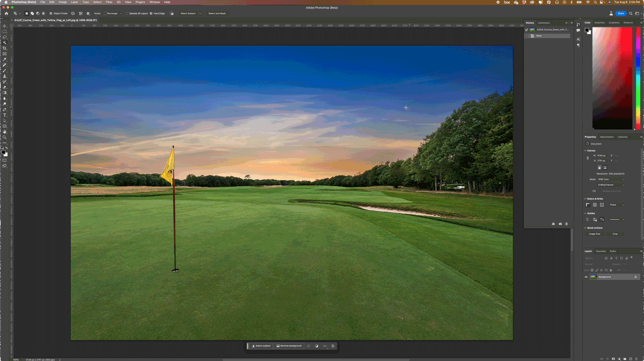Create new document from current History state

point(553,223)
